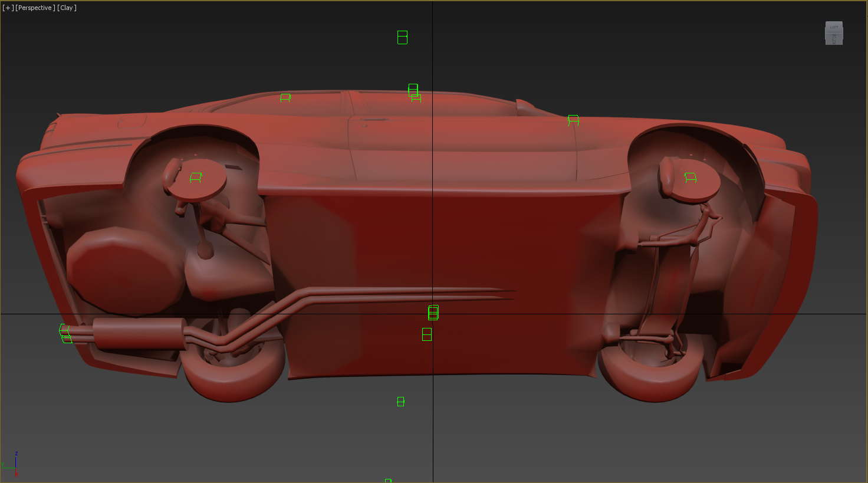Open the [+] viewport general menu
This screenshot has width=868, height=483.
point(8,8)
